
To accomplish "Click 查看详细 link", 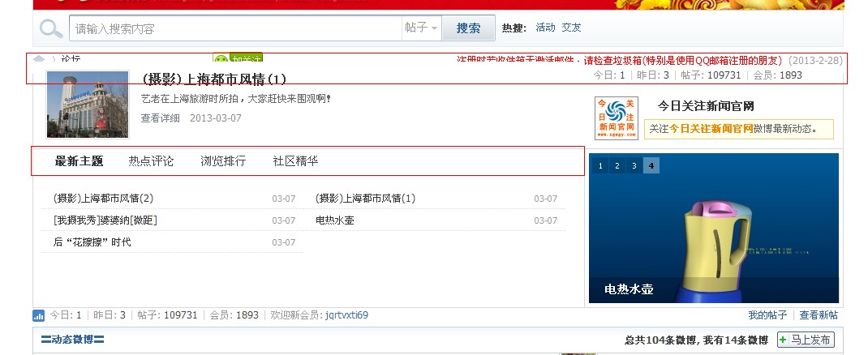I will click(x=160, y=118).
